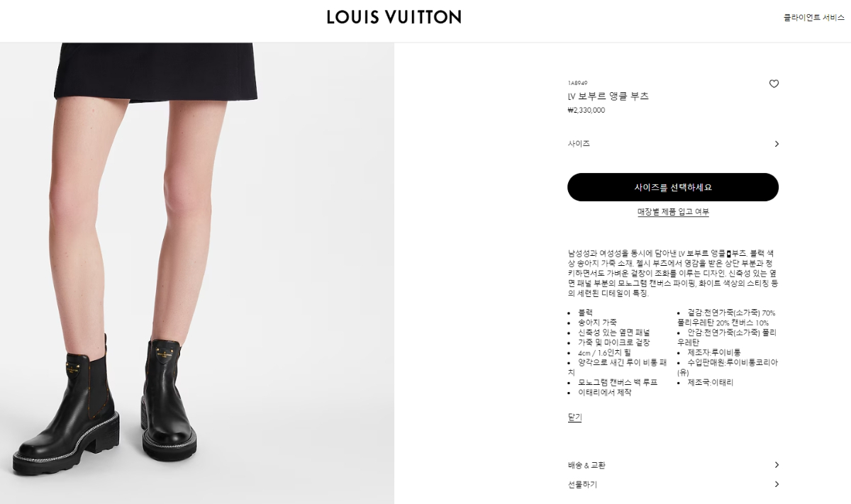This screenshot has width=851, height=504.
Task: Click the left boot in the product photo
Action: [66, 411]
